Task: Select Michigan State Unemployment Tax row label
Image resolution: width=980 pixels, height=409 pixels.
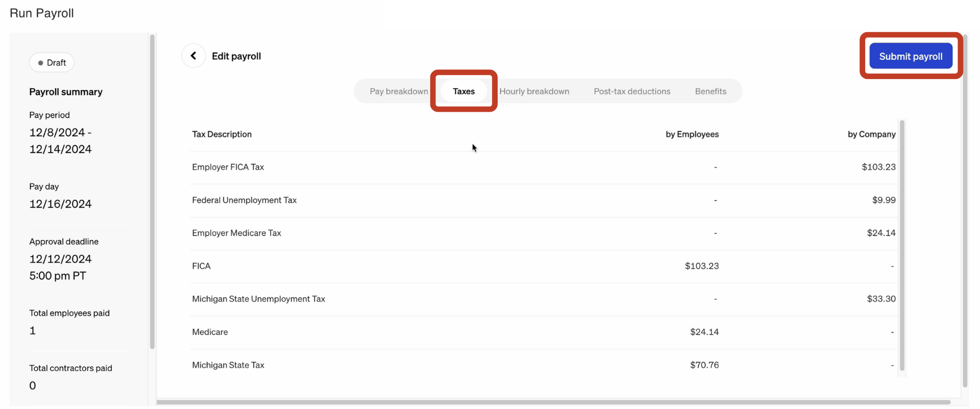Action: (258, 299)
